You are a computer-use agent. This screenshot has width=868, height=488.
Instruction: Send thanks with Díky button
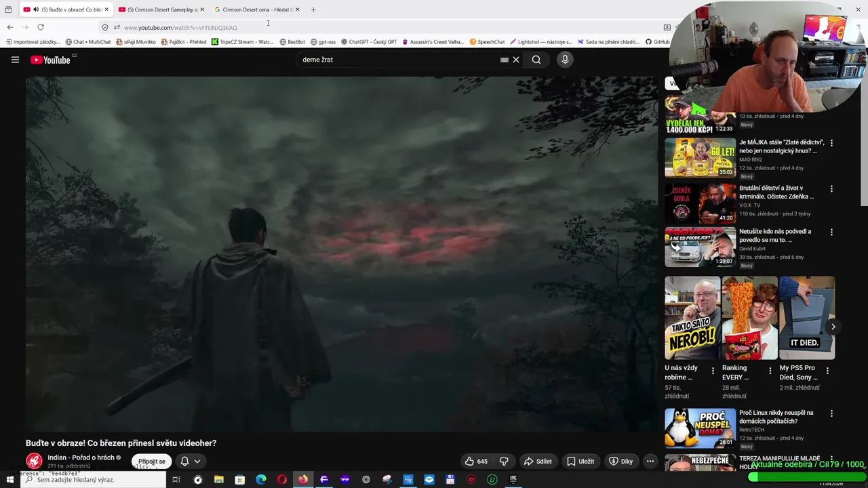[x=620, y=461]
